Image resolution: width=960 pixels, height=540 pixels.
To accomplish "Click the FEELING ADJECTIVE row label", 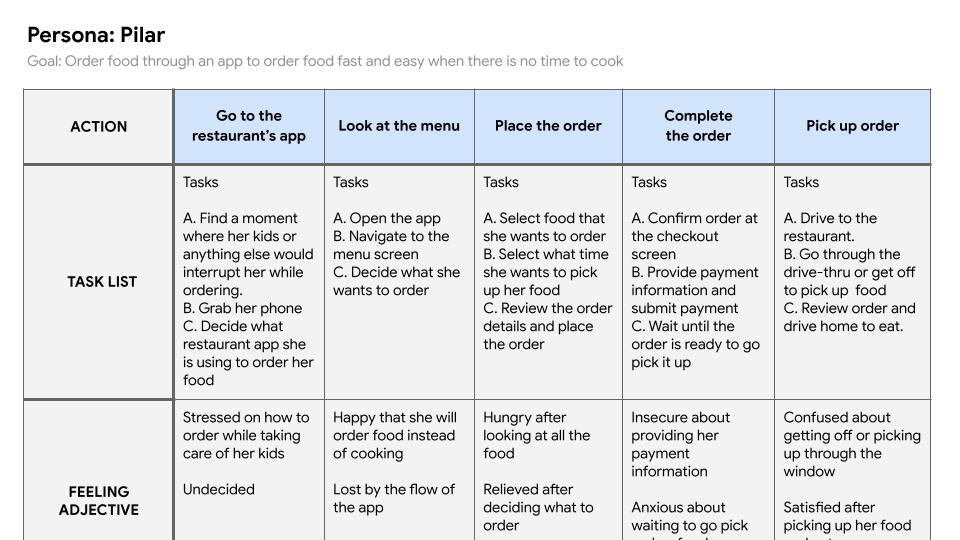I will coord(99,500).
